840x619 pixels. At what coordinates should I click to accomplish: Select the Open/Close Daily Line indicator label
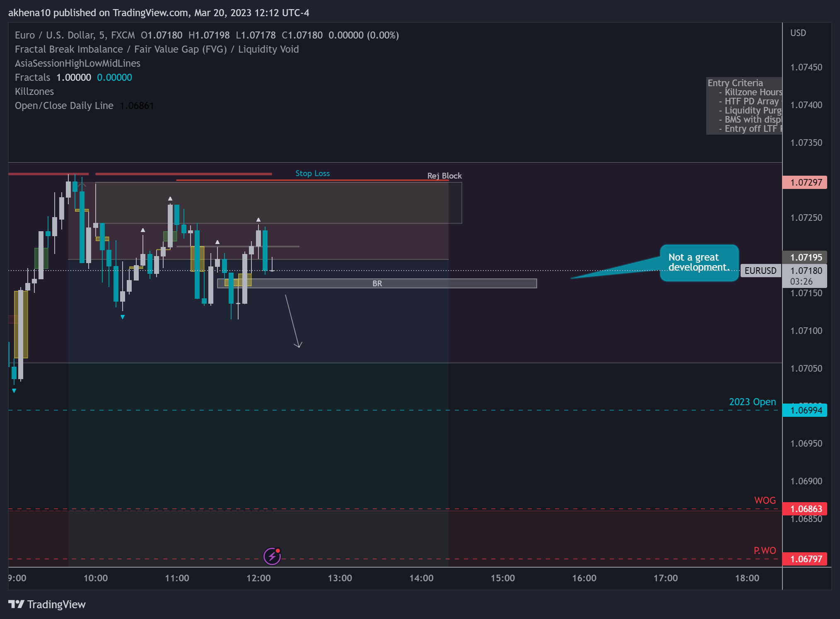pyautogui.click(x=64, y=106)
